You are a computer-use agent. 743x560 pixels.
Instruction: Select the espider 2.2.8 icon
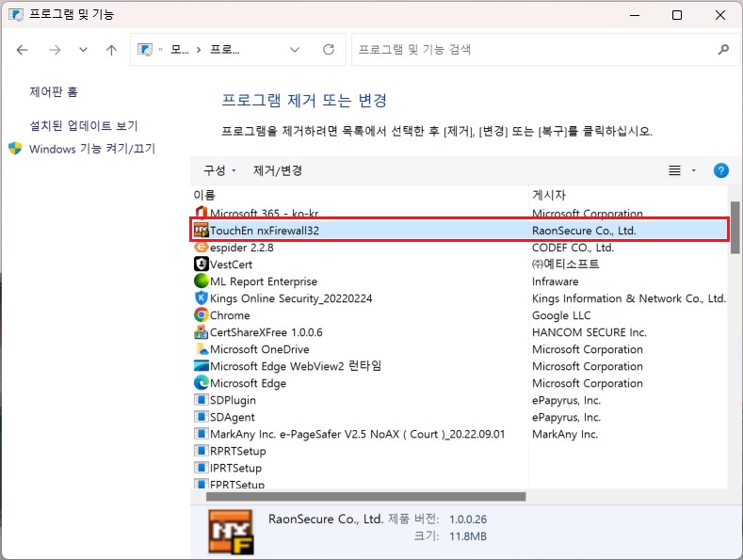[201, 248]
